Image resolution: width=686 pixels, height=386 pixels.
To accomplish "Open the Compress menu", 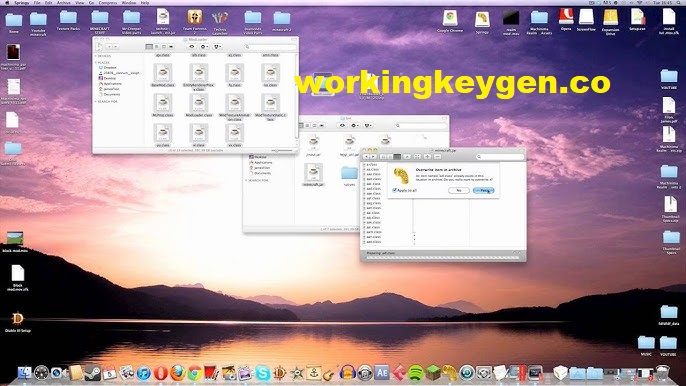I will click(108, 3).
